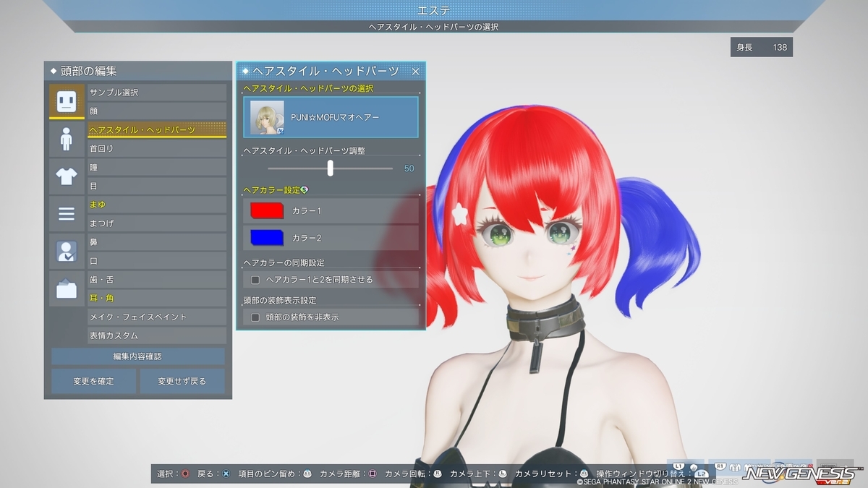Click the cross button icon next to 戻る
This screenshot has width=868, height=488.
pyautogui.click(x=226, y=474)
